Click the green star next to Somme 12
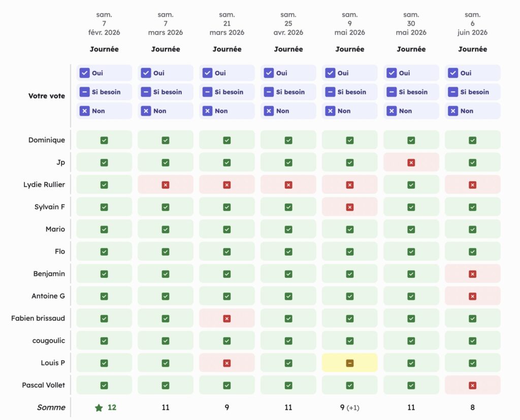 99,407
